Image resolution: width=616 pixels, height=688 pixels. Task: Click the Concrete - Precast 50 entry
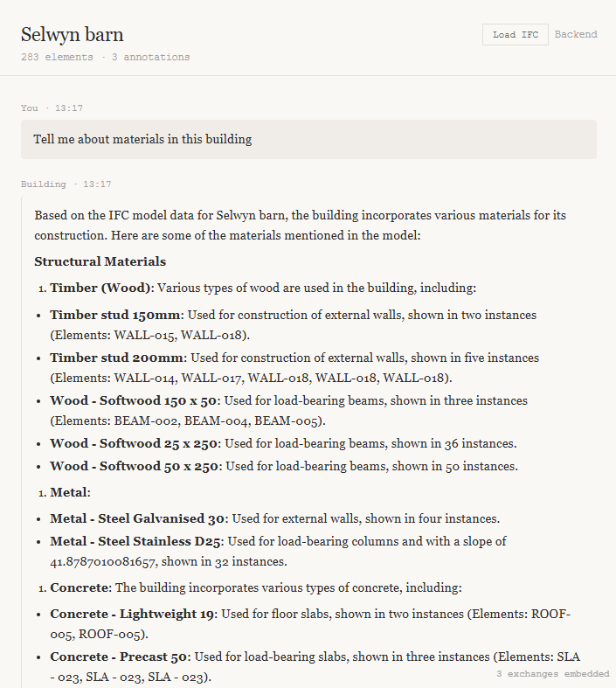click(121, 656)
